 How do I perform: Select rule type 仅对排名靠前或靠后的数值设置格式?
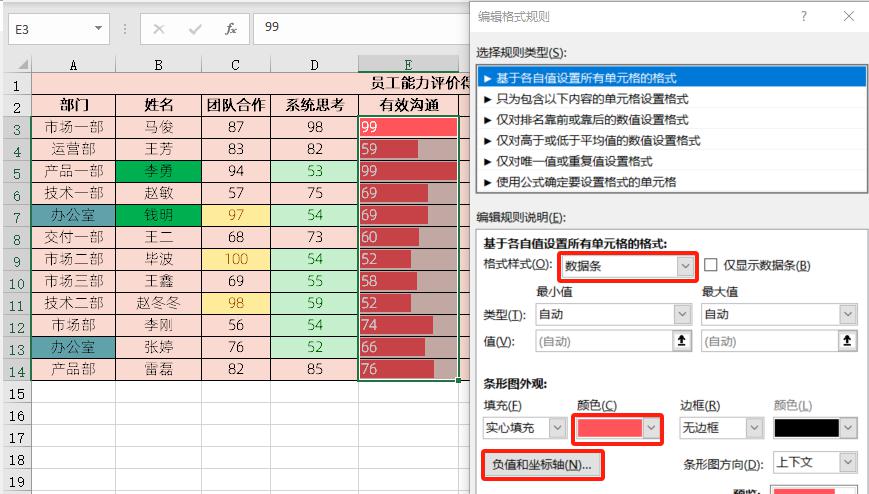(x=672, y=120)
